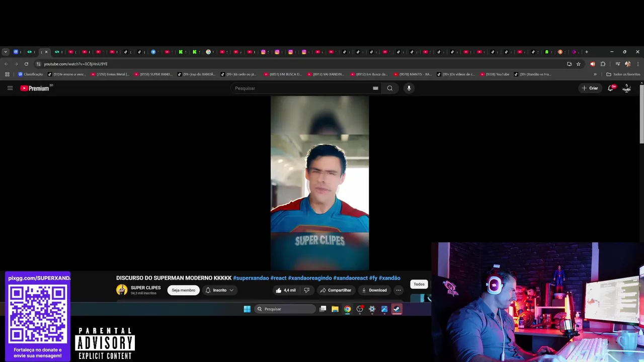The height and width of the screenshot is (362, 644).
Task: Open the YouTube hamburger guide menu
Action: (x=10, y=88)
